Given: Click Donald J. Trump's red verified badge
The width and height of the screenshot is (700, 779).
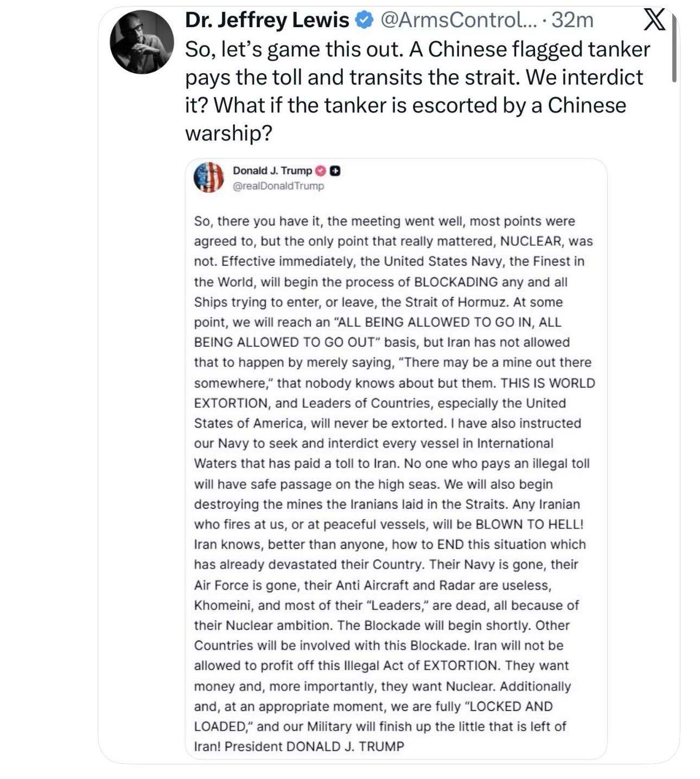Looking at the screenshot, I should tap(321, 171).
